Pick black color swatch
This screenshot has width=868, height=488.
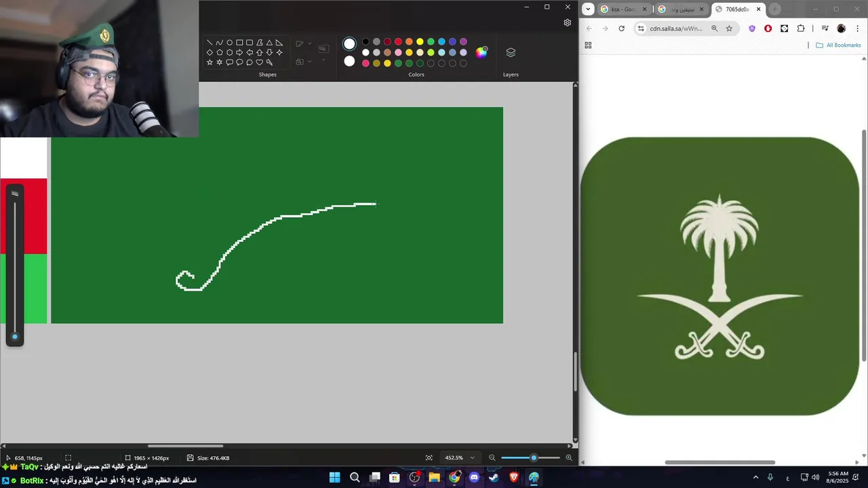366,41
